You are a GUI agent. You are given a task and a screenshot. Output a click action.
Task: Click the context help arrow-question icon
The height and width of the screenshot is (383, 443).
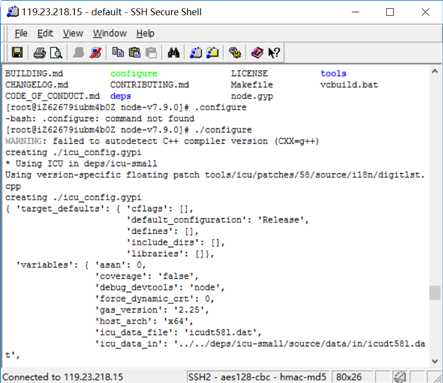point(274,52)
